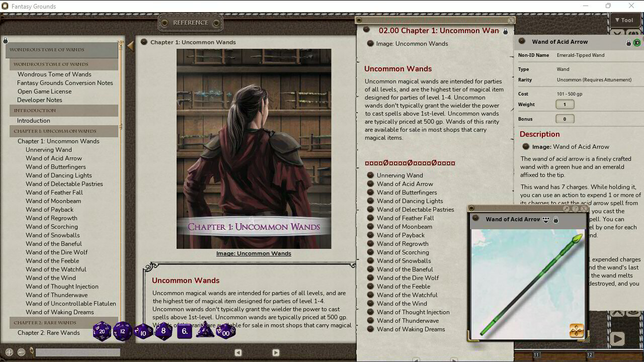The image size is (644, 362).
Task: Open the Tool dropdown in the top right
Action: 625,20
